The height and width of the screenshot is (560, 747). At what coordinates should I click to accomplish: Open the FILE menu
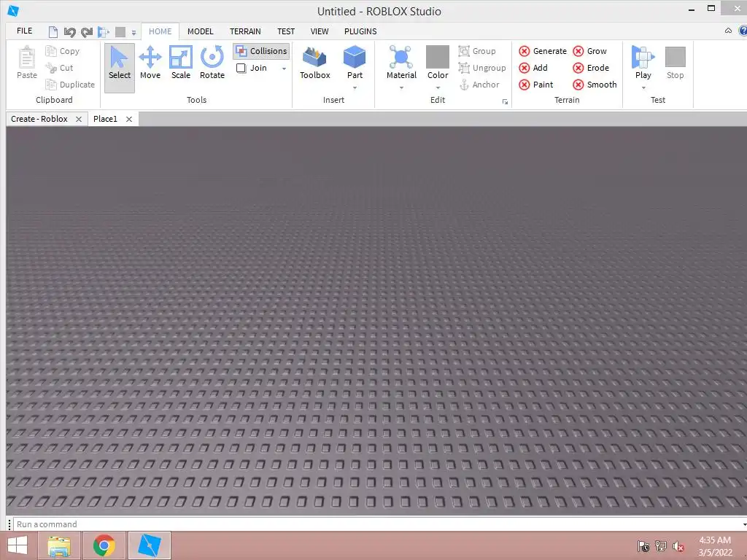[x=24, y=31]
